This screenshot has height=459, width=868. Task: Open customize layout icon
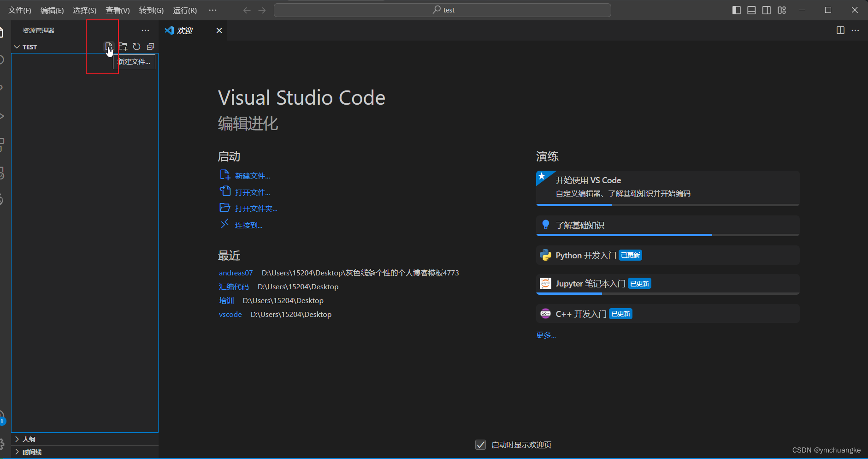coord(782,10)
